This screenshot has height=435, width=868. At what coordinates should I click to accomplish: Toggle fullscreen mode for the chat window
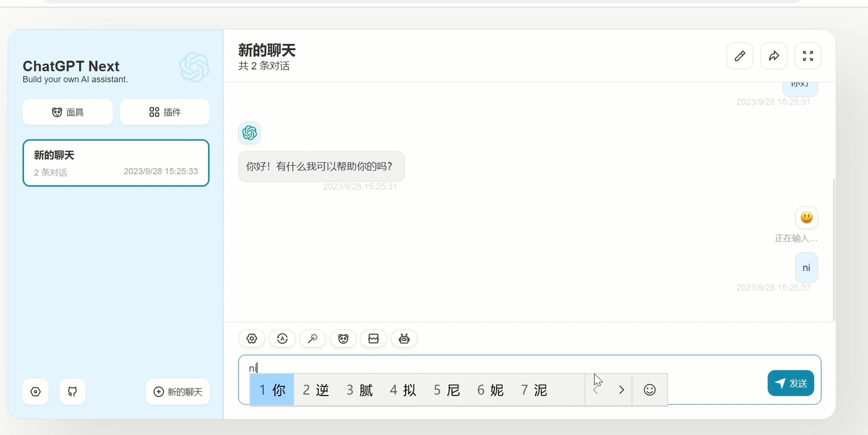click(x=808, y=56)
